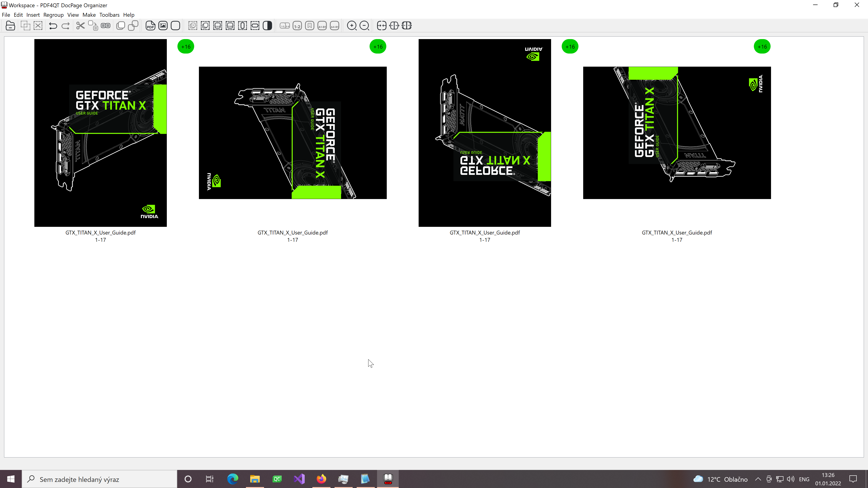Open the Help menu
Image resolution: width=868 pixels, height=488 pixels.
(x=129, y=15)
